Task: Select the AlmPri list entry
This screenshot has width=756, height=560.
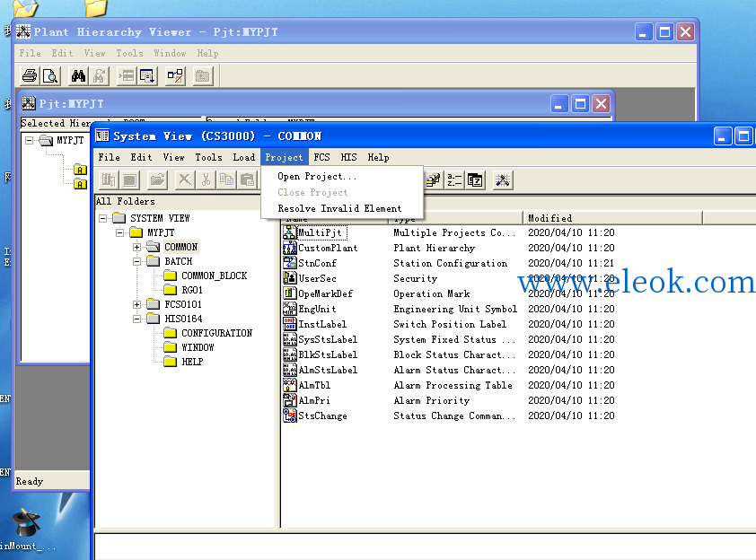Action: (314, 400)
